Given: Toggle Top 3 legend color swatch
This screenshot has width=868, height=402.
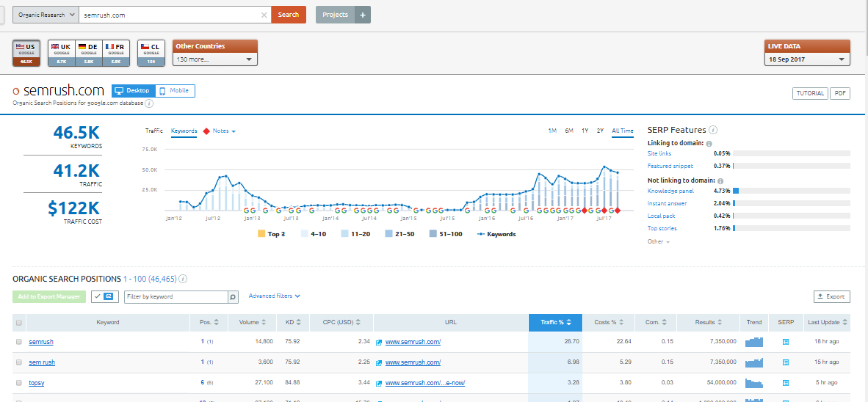Looking at the screenshot, I should [261, 234].
